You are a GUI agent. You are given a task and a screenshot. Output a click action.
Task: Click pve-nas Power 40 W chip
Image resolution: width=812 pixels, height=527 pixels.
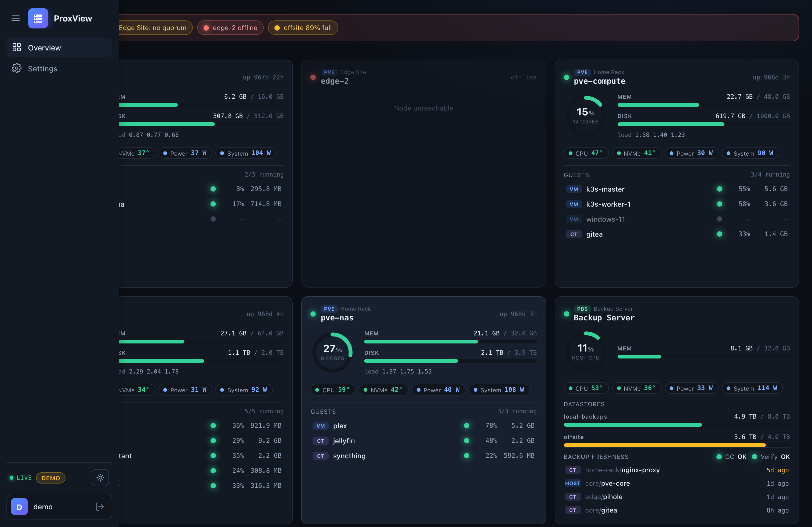(x=438, y=390)
